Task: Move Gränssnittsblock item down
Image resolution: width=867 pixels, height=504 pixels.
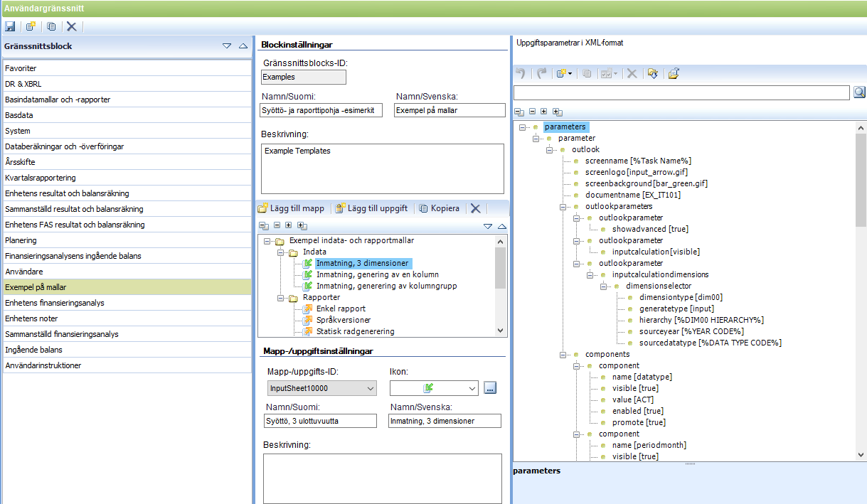Action: 227,45
